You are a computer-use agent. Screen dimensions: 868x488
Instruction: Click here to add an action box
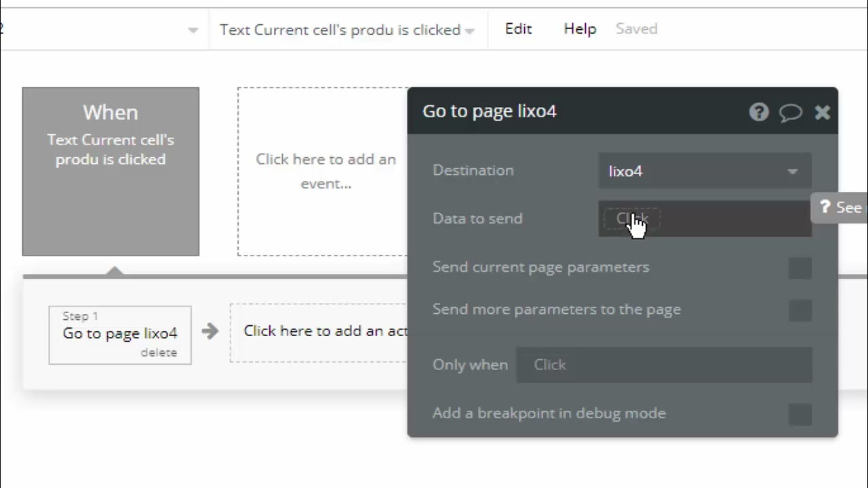click(319, 333)
